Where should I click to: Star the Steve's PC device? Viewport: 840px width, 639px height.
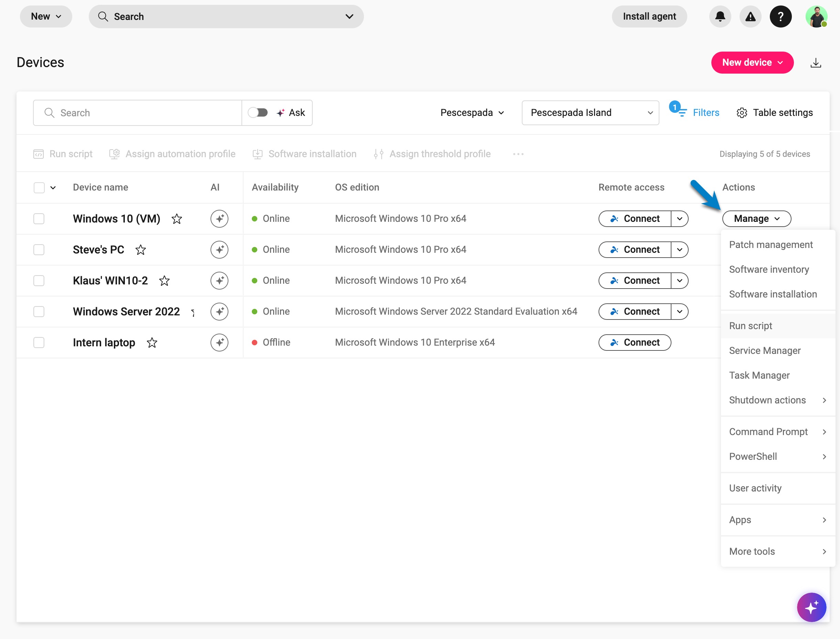coord(141,250)
